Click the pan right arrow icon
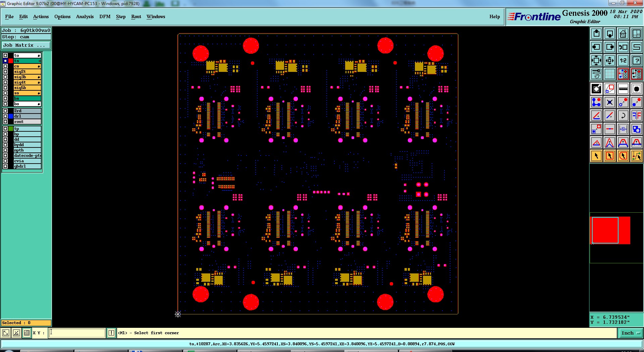Image resolution: width=644 pixels, height=352 pixels. (x=610, y=47)
